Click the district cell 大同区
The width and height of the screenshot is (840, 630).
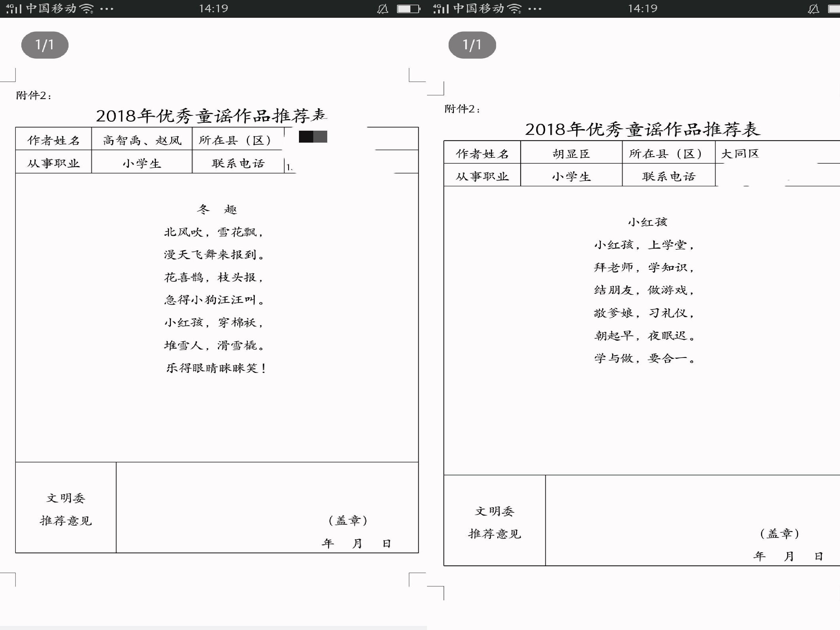click(x=778, y=152)
